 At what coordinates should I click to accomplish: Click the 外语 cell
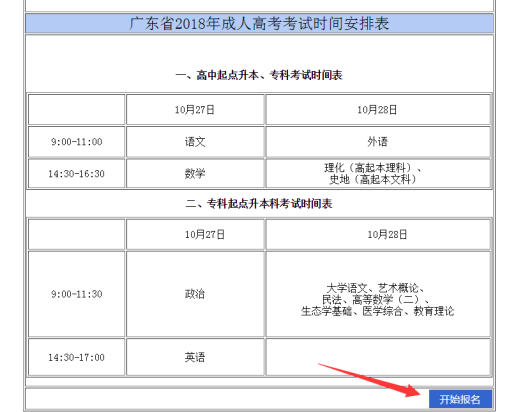(378, 142)
